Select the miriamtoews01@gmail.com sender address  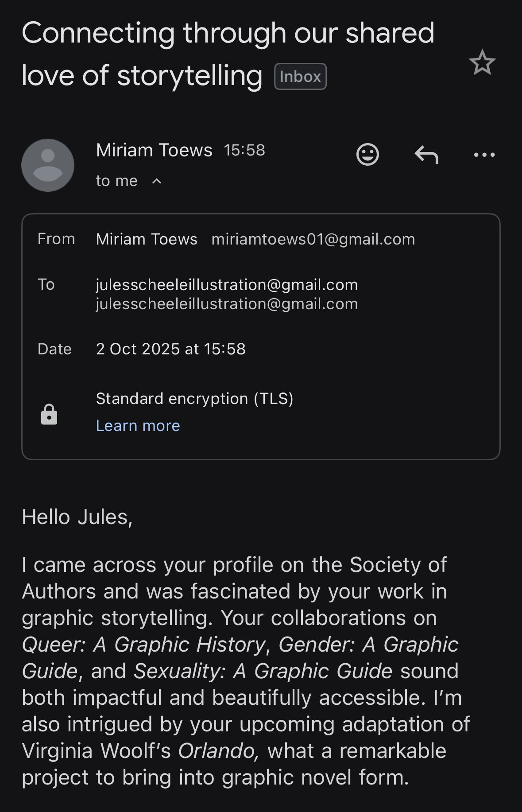(313, 239)
